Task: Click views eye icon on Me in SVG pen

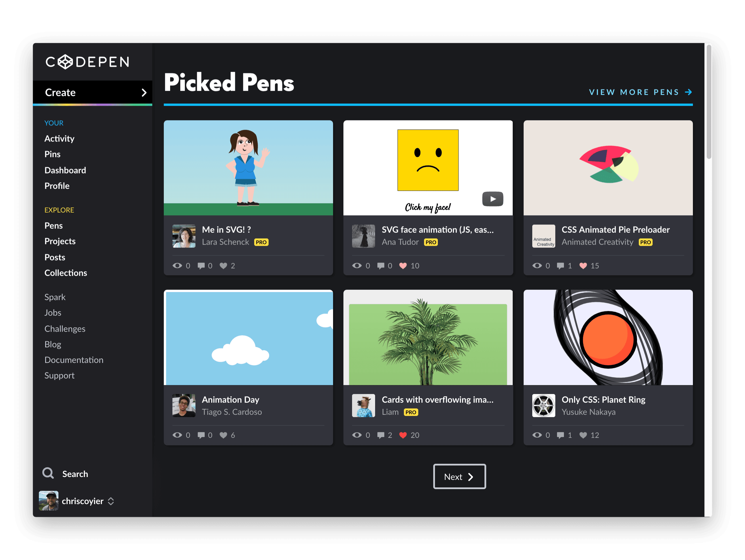Action: pos(177,266)
